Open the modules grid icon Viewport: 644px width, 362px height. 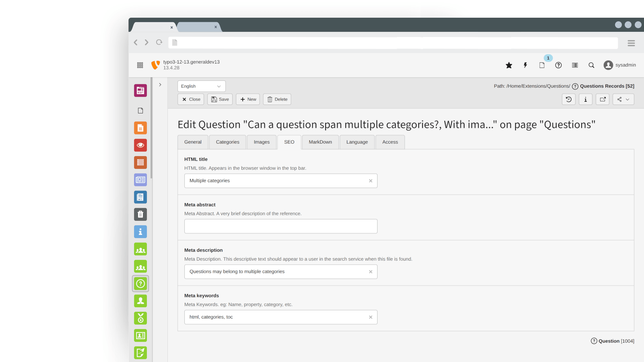[140, 65]
